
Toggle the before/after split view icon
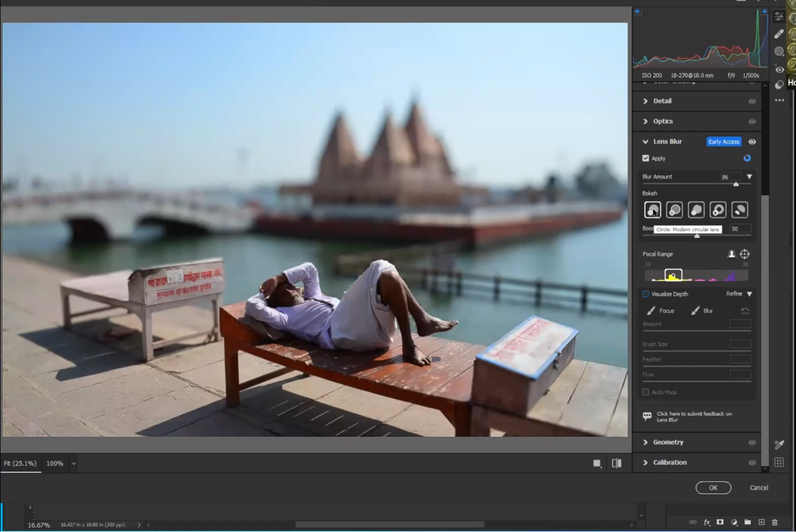616,463
